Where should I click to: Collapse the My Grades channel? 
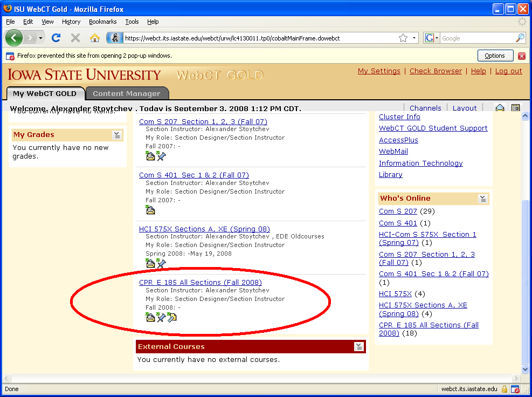pos(116,135)
